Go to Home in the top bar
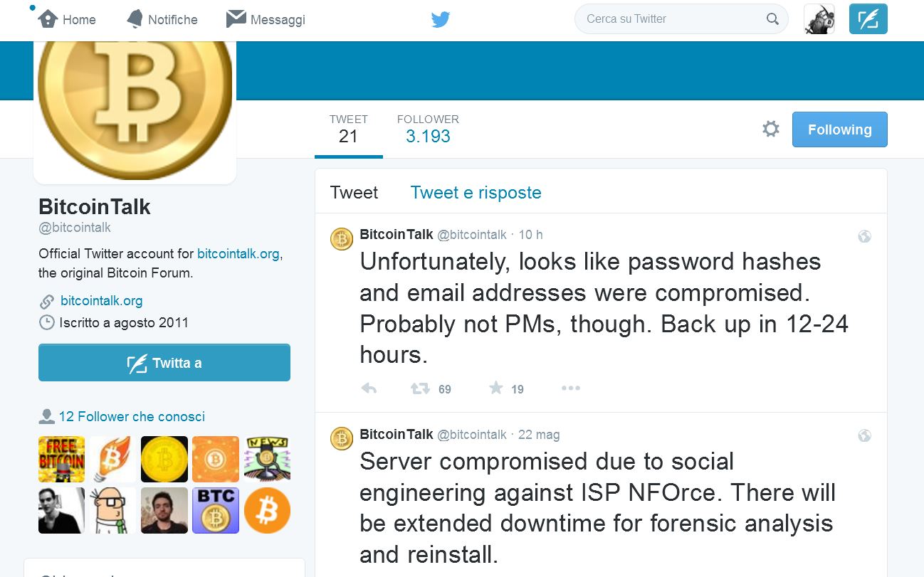The width and height of the screenshot is (924, 577). (67, 19)
